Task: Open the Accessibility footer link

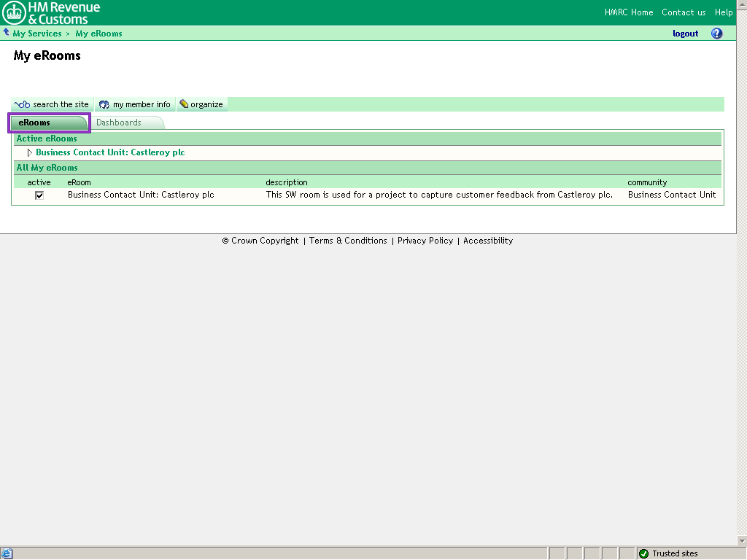Action: point(488,241)
